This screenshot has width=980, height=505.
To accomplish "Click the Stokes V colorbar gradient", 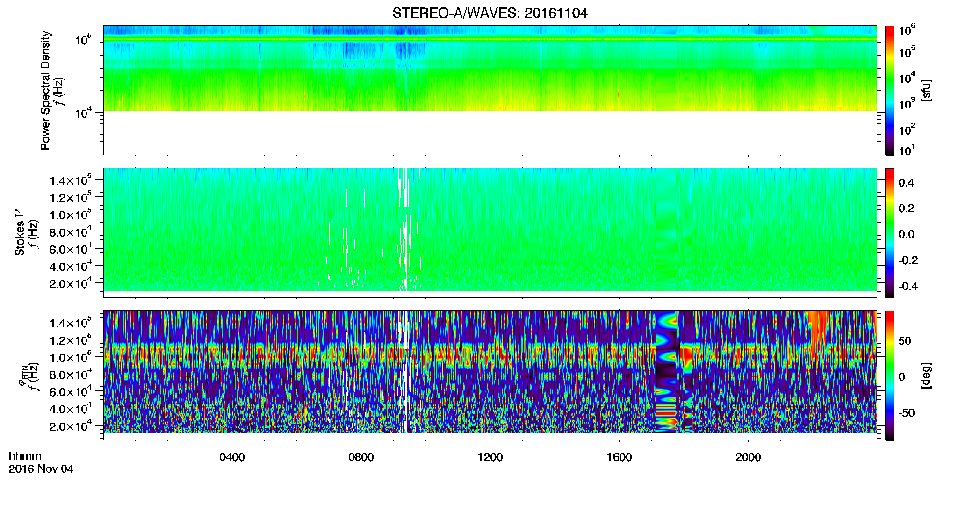I will [x=890, y=233].
